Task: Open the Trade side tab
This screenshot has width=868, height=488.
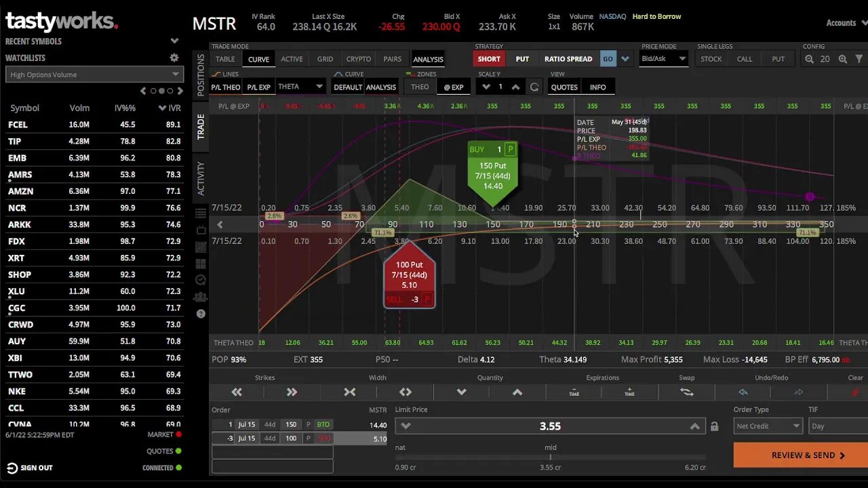Action: [201, 127]
